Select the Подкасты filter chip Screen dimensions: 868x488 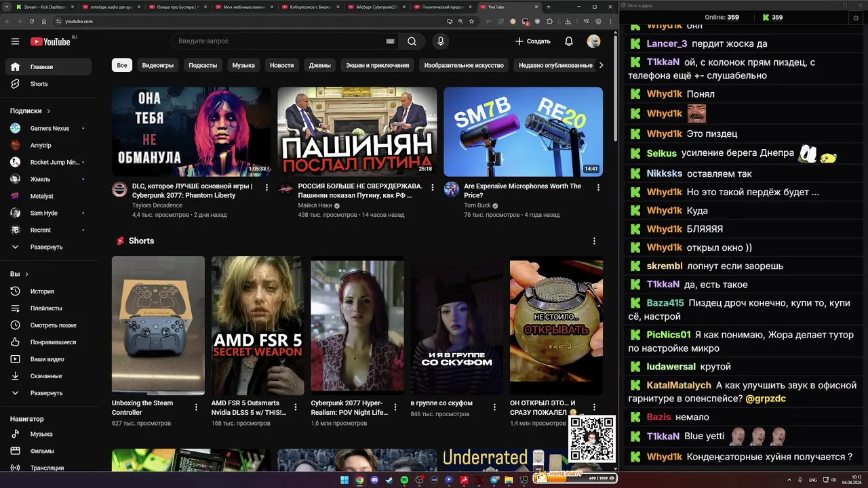pyautogui.click(x=203, y=65)
